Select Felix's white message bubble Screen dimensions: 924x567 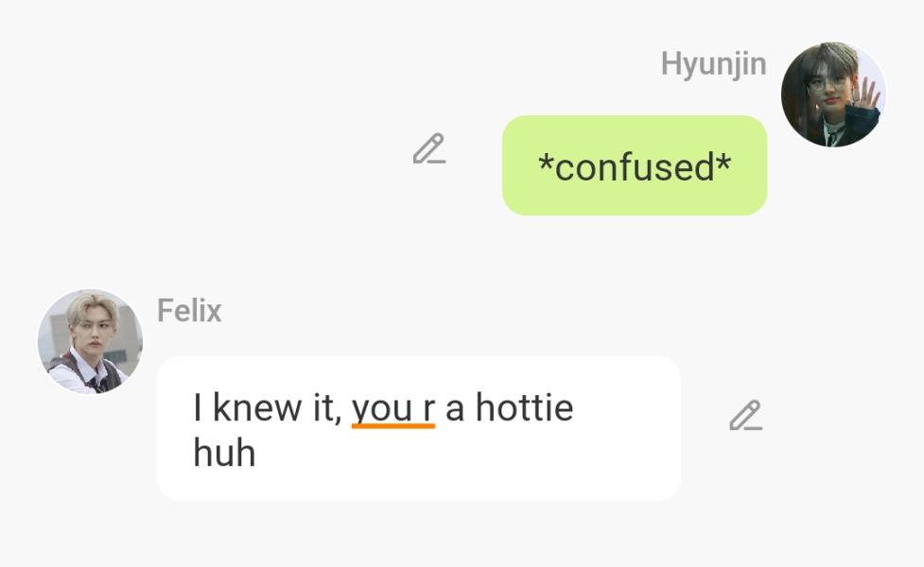point(419,428)
